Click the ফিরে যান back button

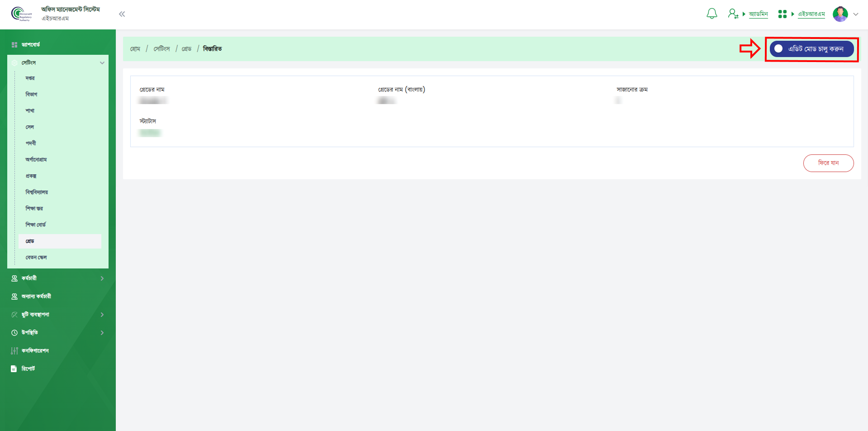coord(828,163)
